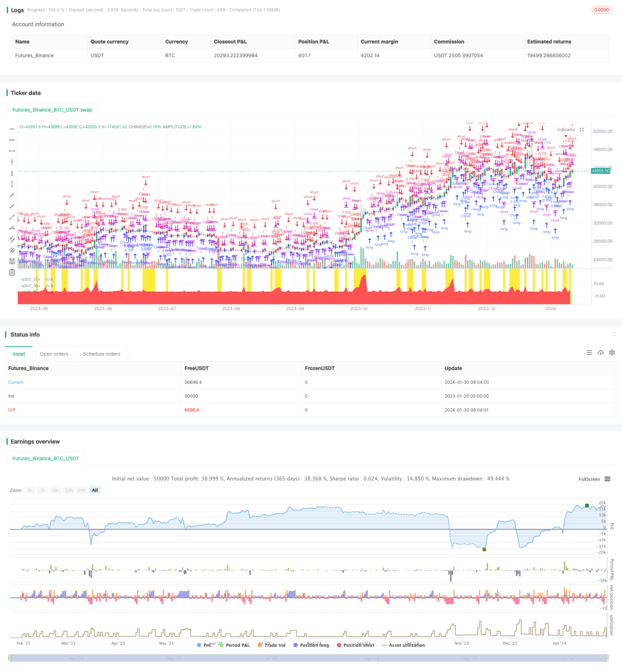Switch to the Schedule orders tab
Image resolution: width=622 pixels, height=672 pixels.
(101, 354)
